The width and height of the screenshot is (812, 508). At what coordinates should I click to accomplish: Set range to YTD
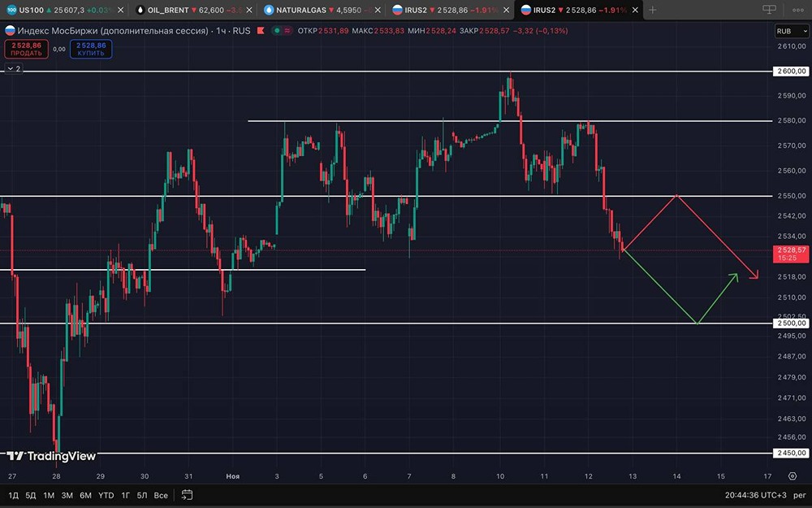(x=106, y=495)
